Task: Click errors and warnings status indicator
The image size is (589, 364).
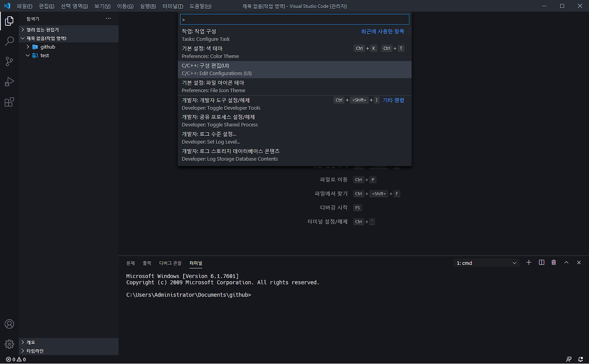Action: 16,359
